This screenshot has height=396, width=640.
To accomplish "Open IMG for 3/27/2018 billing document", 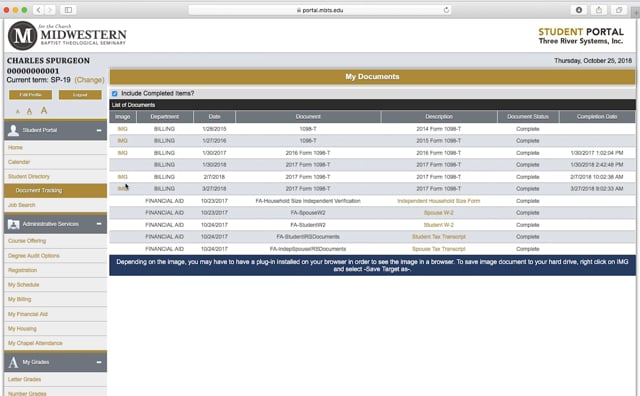I will click(x=122, y=189).
